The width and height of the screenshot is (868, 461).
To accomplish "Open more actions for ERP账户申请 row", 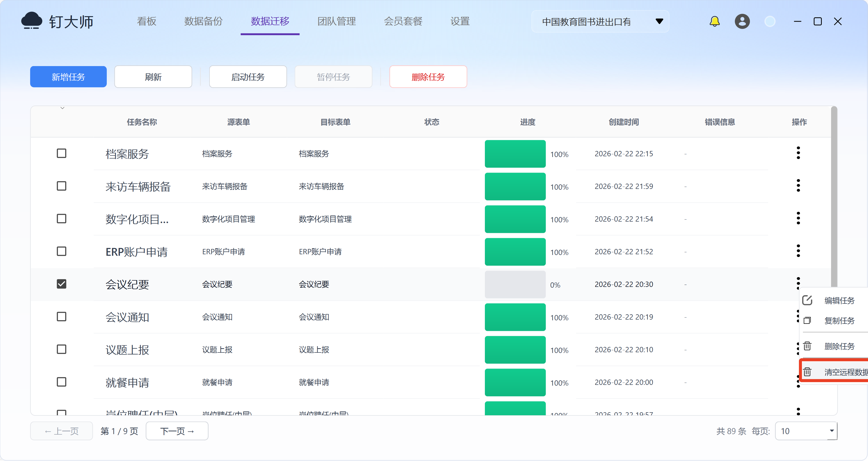I will 798,251.
